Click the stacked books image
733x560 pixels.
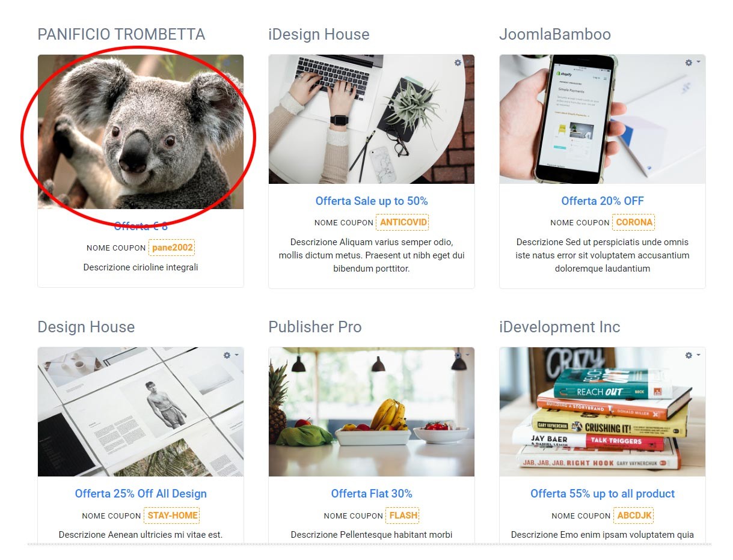click(603, 412)
